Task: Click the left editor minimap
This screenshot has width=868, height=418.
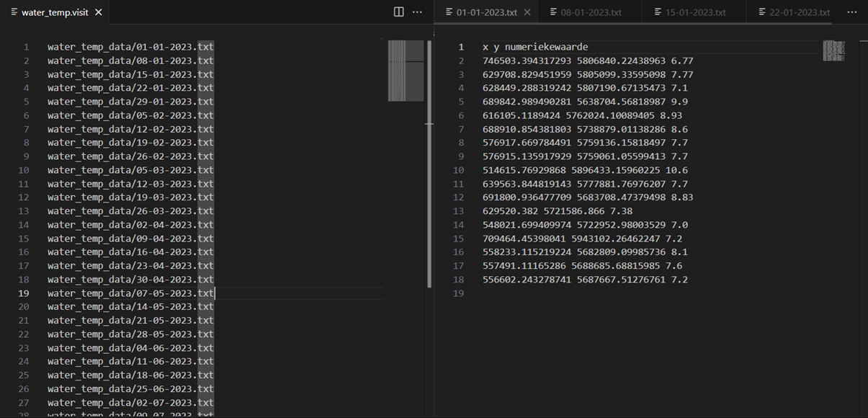Action: 406,71
